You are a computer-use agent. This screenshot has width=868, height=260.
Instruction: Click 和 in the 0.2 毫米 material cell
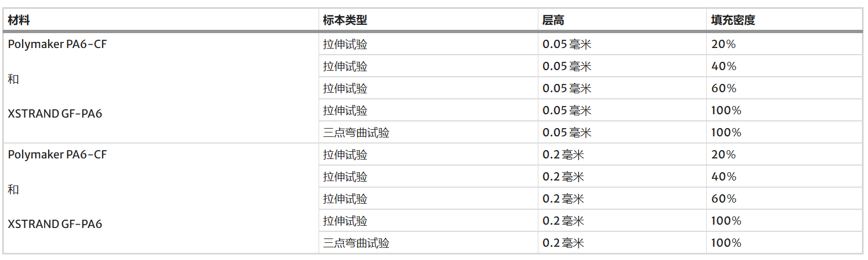coord(13,189)
